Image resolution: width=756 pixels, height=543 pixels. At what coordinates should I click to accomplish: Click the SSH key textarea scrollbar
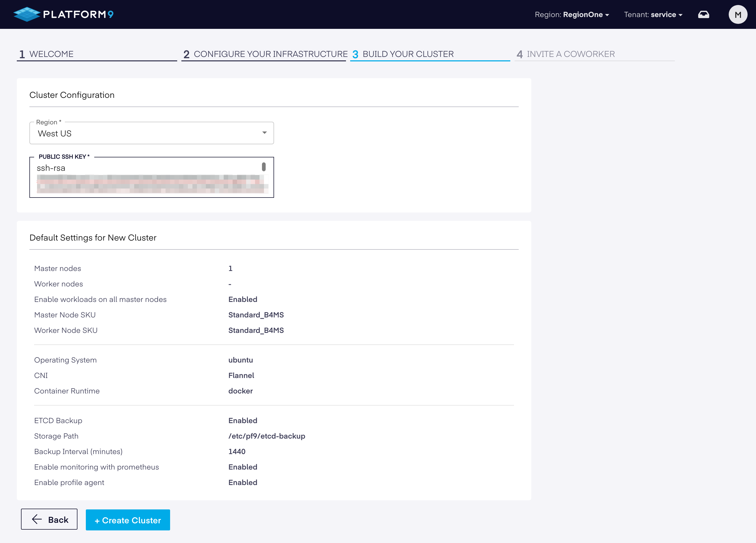point(264,167)
